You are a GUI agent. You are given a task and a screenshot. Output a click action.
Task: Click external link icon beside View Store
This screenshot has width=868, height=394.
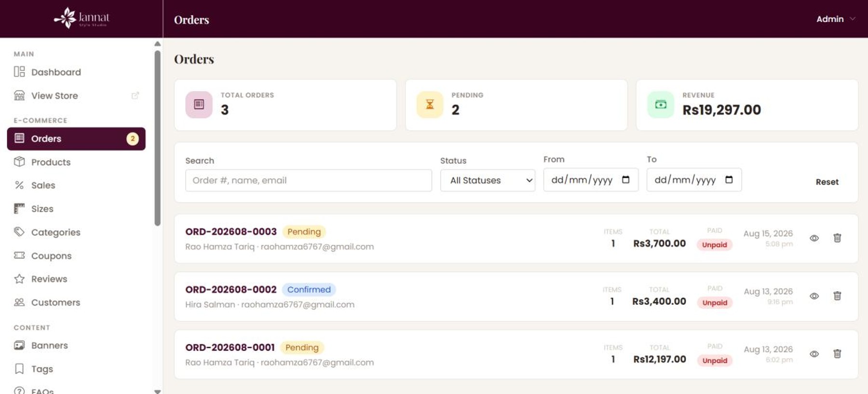click(x=135, y=95)
